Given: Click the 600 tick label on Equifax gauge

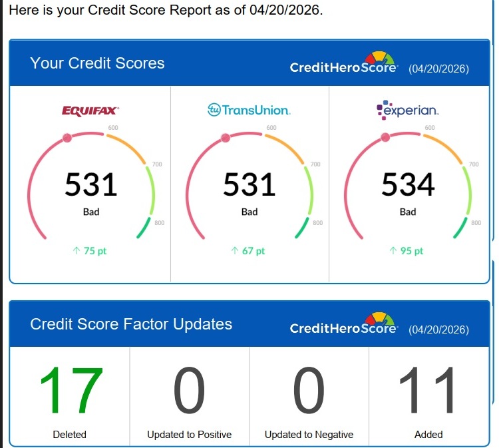Looking at the screenshot, I should pyautogui.click(x=113, y=128).
